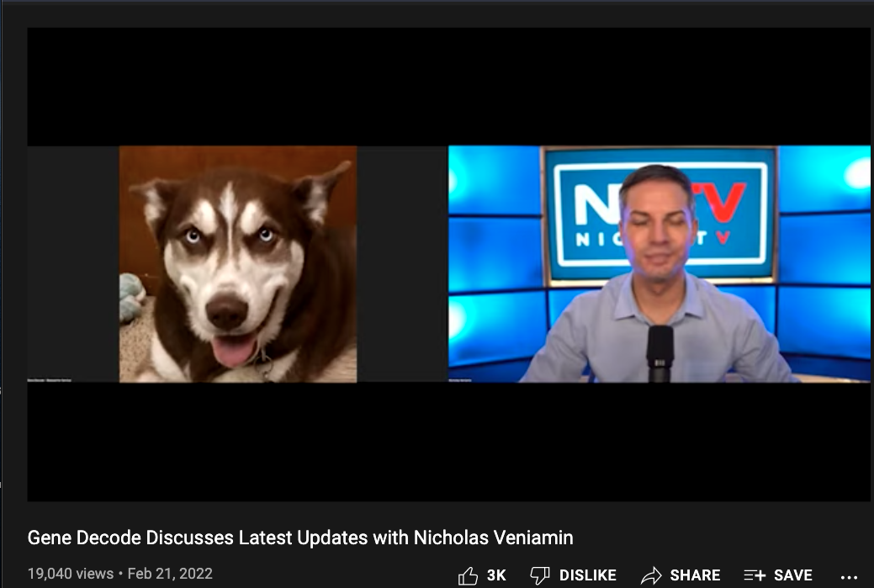Click the share arrow icon
Image resolution: width=874 pixels, height=588 pixels.
tap(650, 575)
